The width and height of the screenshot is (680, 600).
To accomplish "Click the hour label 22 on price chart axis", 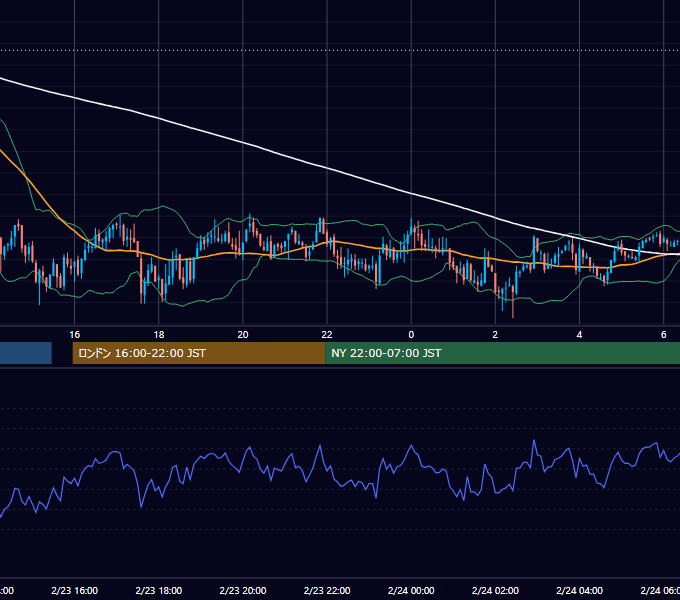I will (327, 335).
